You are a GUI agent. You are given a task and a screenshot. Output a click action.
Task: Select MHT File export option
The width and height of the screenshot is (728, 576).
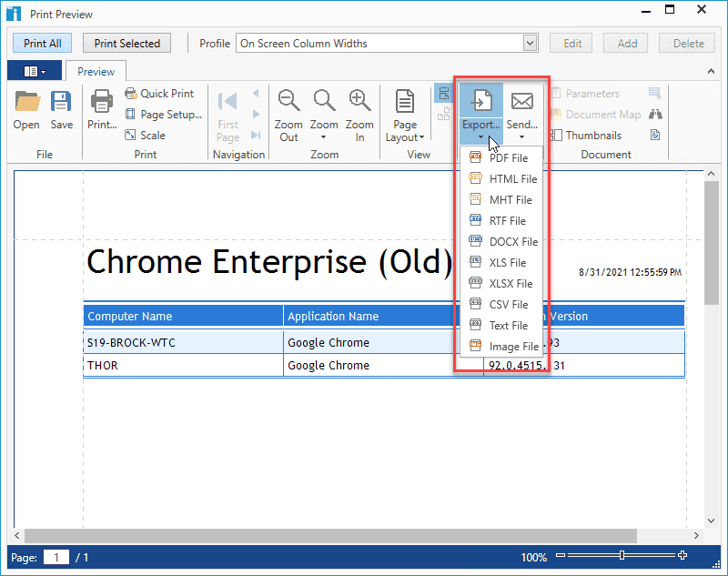pyautogui.click(x=501, y=199)
